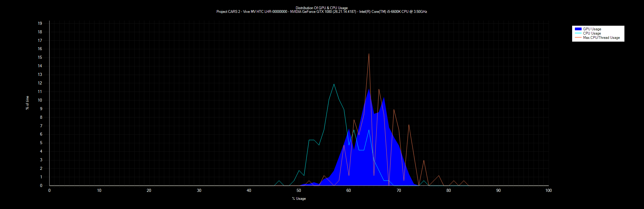The width and height of the screenshot is (644, 209).
Task: Click the chart title 'Distribution Of GPU & CPU Usage'
Action: pos(322,8)
